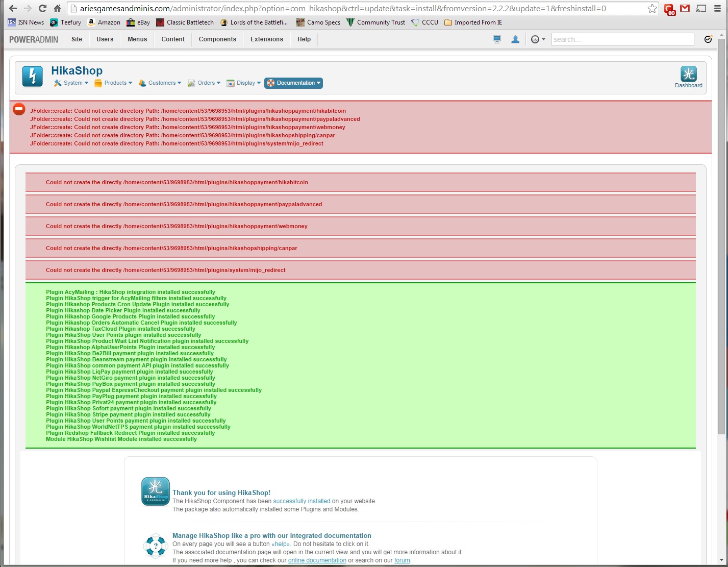728x567 pixels.
Task: Open the red extension icon showing 80
Action: [x=669, y=9]
